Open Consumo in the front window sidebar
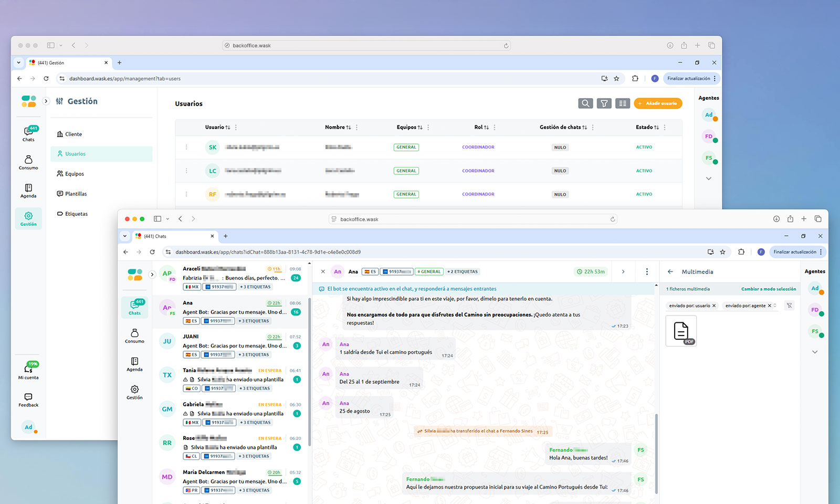Screen dimensions: 840x504 coord(134,336)
